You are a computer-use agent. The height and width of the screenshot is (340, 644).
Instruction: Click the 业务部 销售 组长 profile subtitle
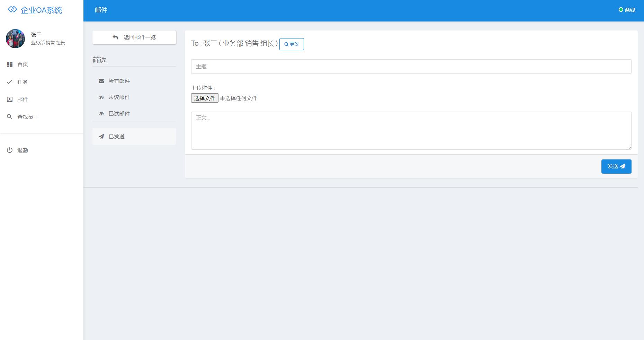[48, 43]
